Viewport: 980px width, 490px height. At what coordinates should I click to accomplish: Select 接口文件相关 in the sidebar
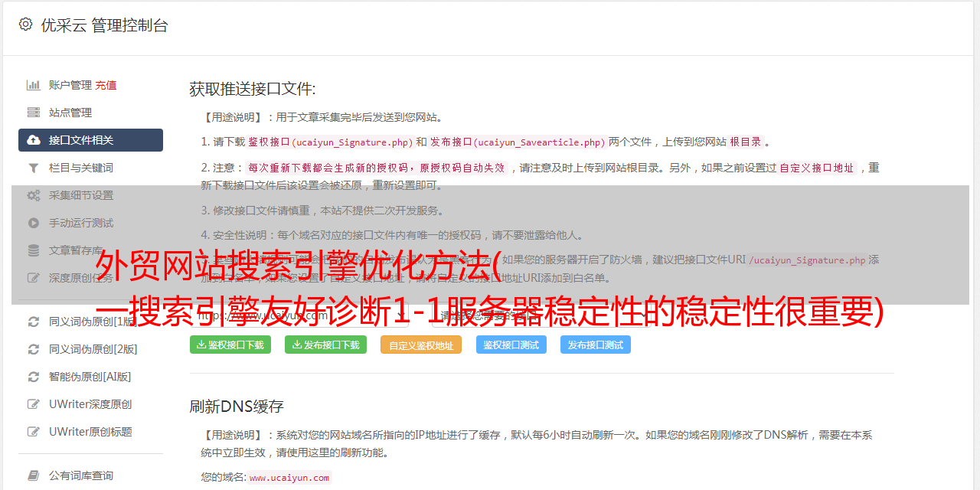point(90,140)
